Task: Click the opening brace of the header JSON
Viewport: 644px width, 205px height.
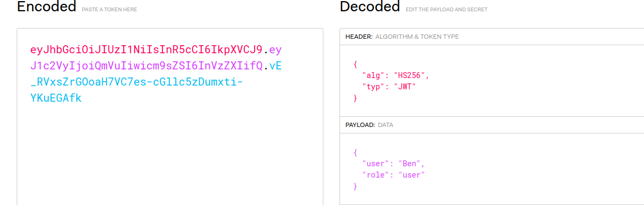Action: (x=356, y=65)
